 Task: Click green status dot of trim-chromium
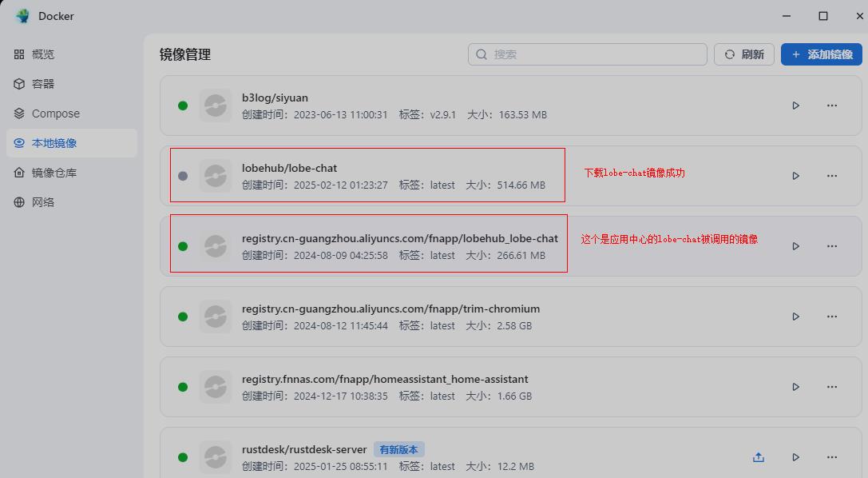(x=183, y=317)
